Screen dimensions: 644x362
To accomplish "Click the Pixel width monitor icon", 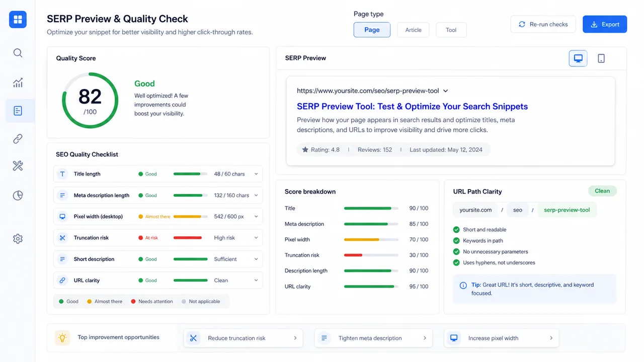I will [x=62, y=217].
